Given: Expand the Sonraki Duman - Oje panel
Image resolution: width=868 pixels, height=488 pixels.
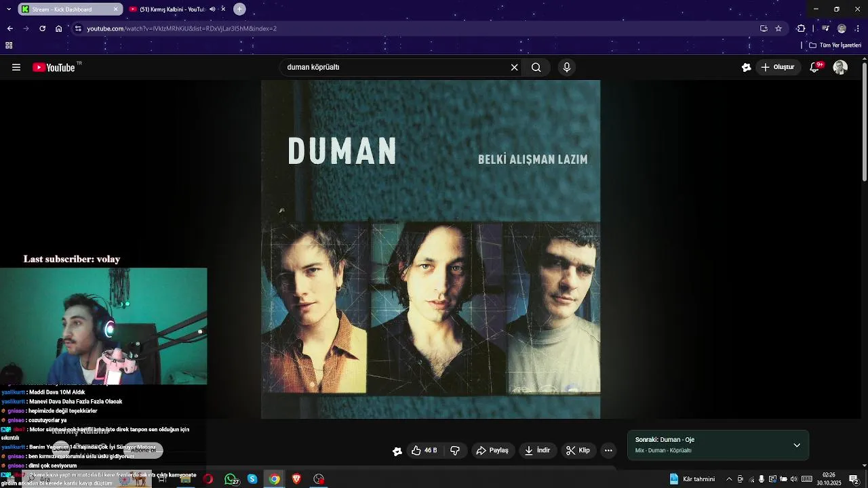Looking at the screenshot, I should click(x=797, y=445).
